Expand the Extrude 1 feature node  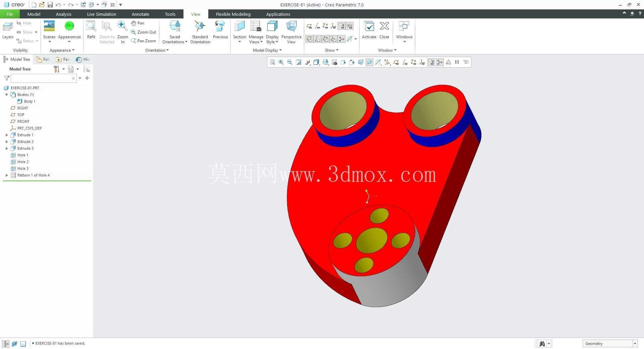(x=7, y=135)
